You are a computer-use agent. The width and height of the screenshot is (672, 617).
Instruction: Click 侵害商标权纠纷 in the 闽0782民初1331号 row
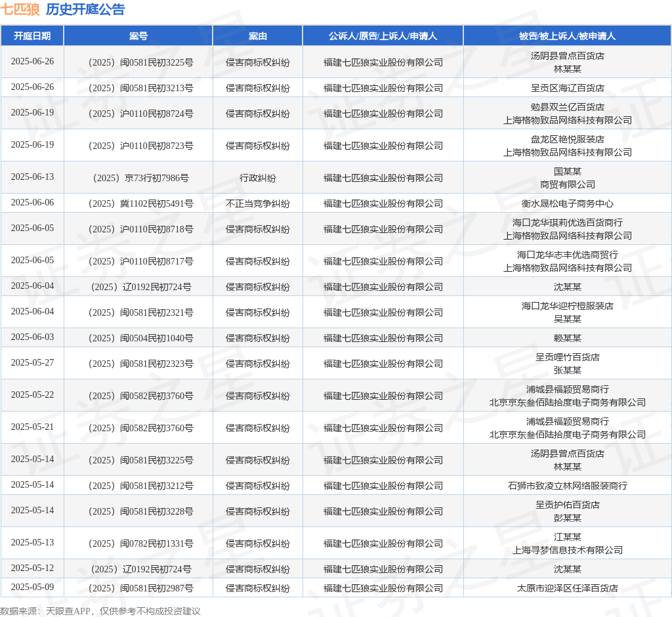click(x=257, y=543)
